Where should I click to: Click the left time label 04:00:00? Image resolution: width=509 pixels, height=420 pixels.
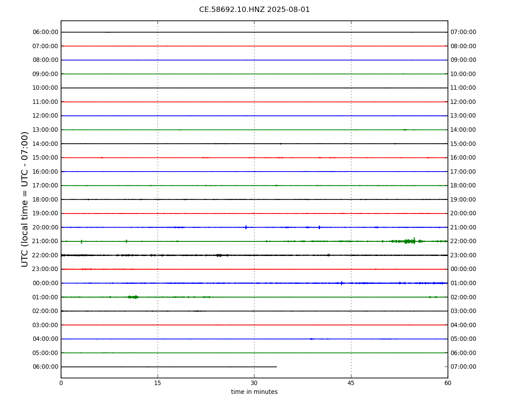46,339
